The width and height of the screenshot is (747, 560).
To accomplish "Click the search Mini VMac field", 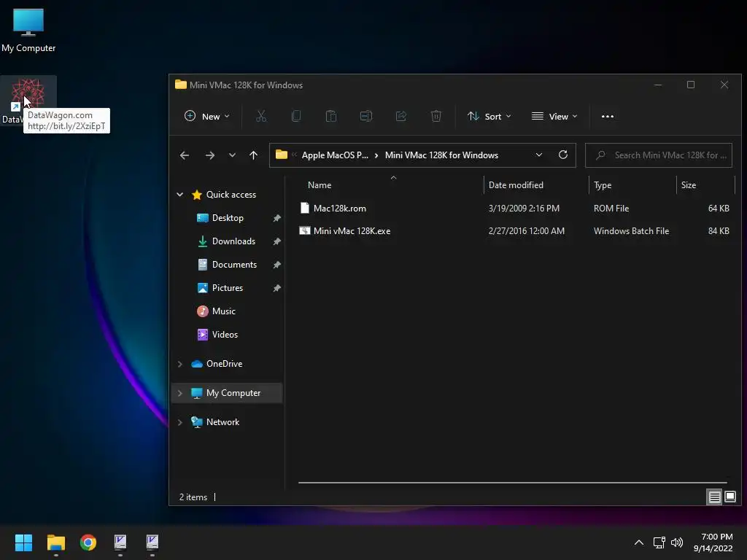I will 659,155.
